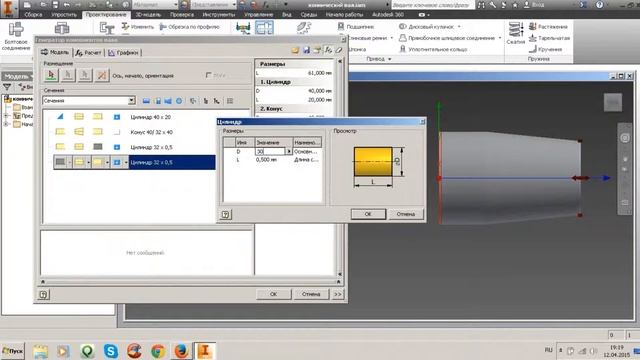The width and height of the screenshot is (640, 360).
Task: Click the blue plus icon in Цилиндр 40 x 20 row
Action: pos(117,117)
